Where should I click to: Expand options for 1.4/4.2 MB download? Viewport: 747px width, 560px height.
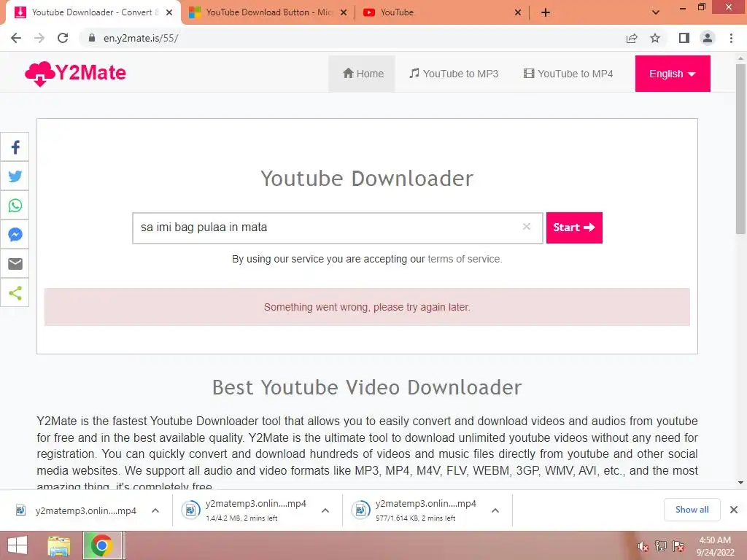325,510
